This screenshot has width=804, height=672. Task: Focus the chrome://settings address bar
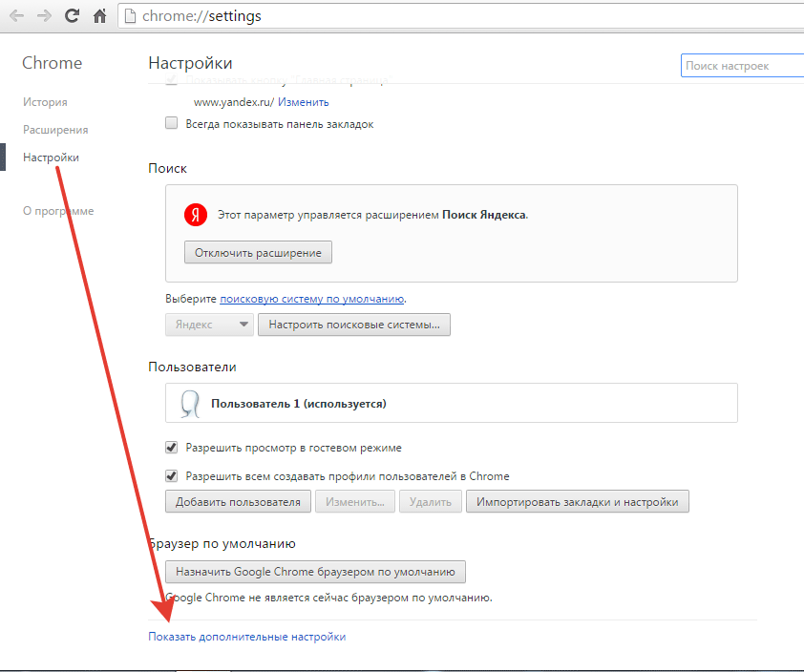coord(461,16)
